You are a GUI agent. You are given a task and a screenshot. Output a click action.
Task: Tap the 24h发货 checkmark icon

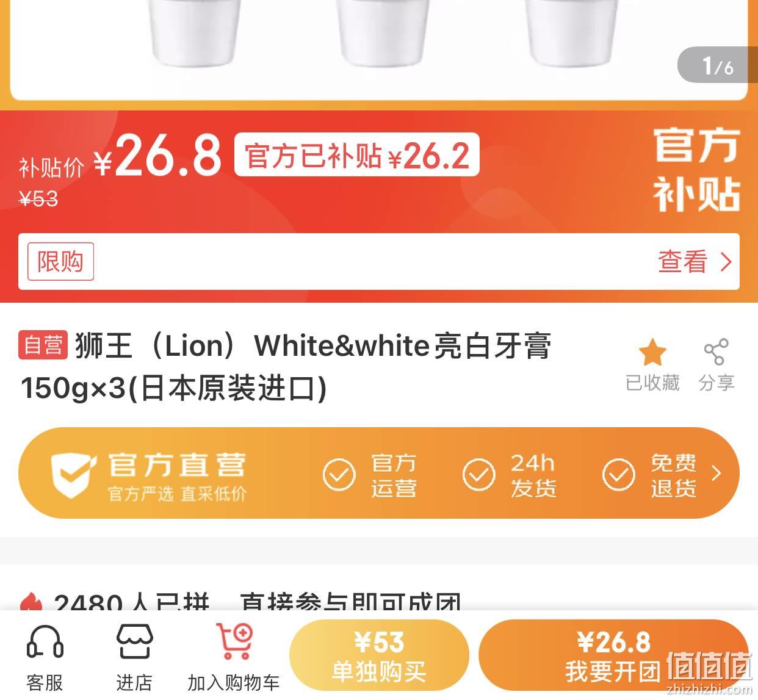[x=479, y=474]
